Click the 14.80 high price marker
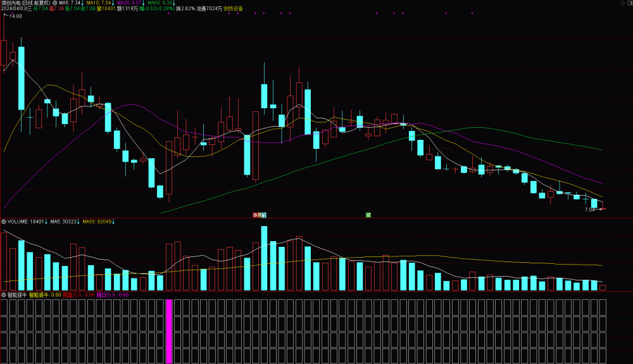This screenshot has height=364, width=633. pos(15,16)
